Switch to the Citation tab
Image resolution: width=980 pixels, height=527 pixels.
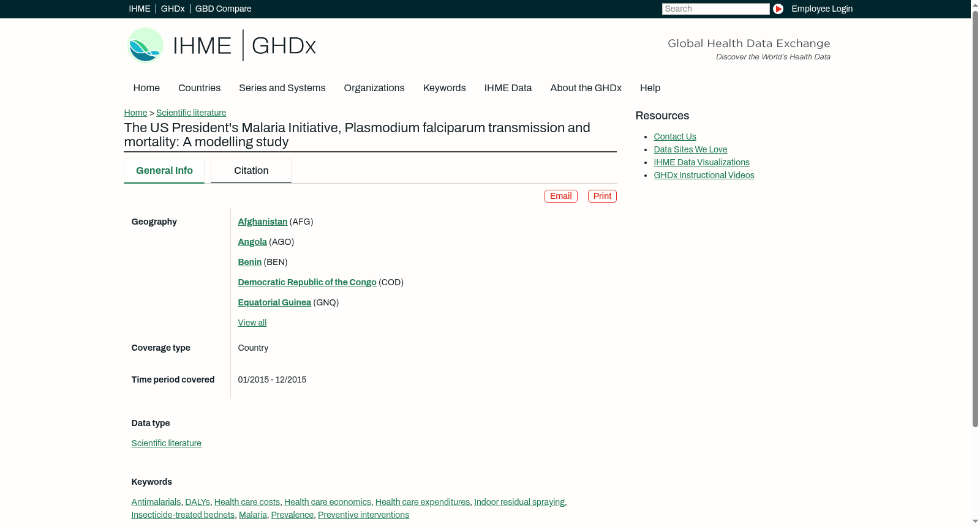click(251, 171)
